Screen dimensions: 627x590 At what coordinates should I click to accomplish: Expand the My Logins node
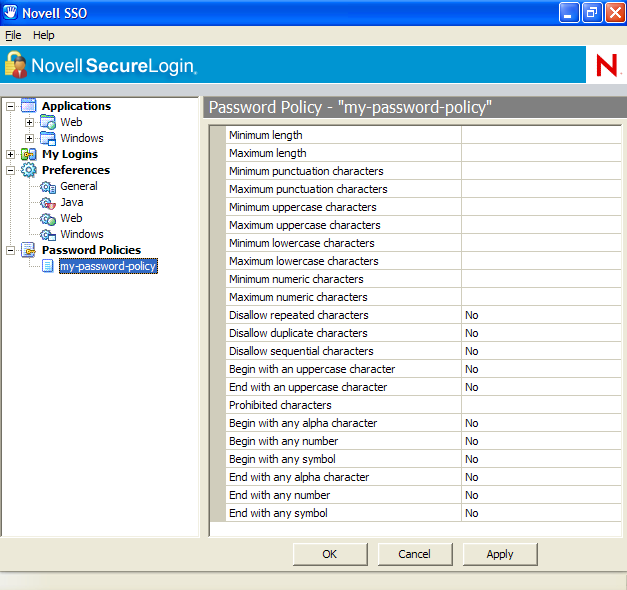click(x=11, y=154)
